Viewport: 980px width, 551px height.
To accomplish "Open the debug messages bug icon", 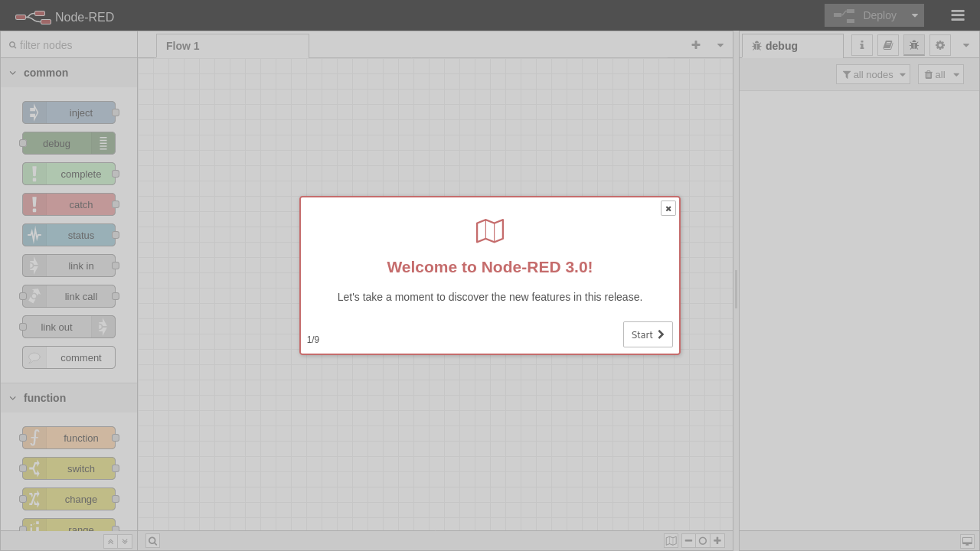I will coord(914,45).
